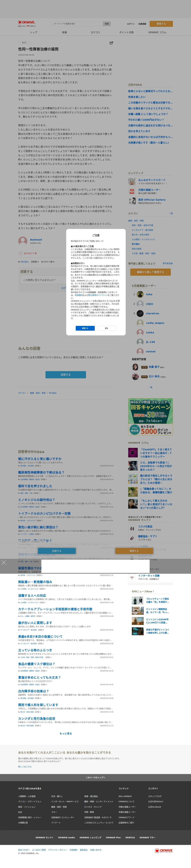Go to the 新着 navigation tab

64,32
